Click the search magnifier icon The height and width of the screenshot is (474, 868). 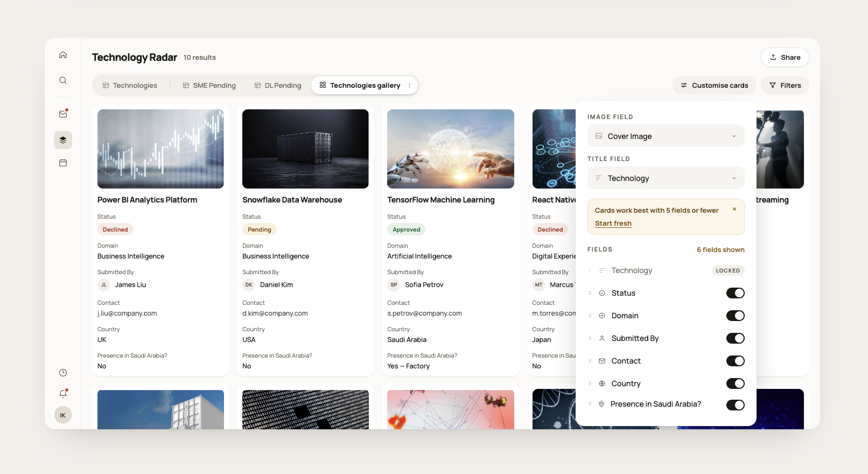pyautogui.click(x=63, y=80)
